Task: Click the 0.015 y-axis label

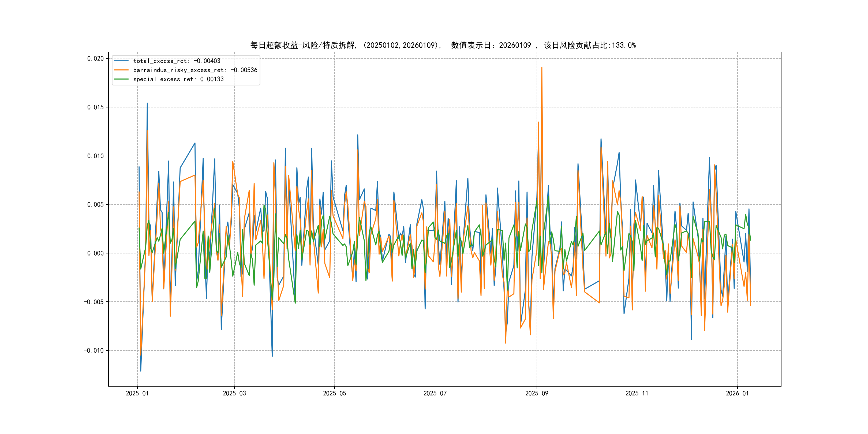Action: point(95,107)
